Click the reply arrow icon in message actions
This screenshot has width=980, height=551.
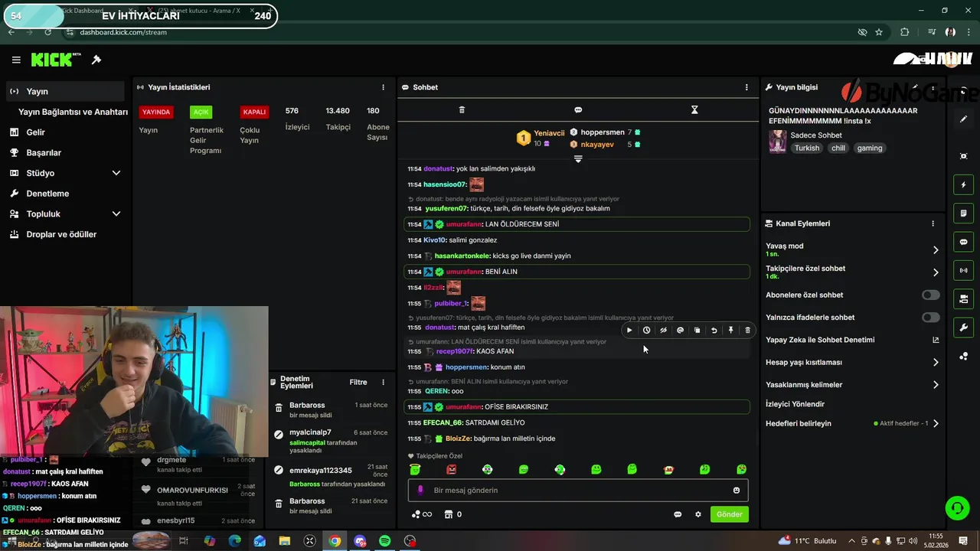point(714,331)
